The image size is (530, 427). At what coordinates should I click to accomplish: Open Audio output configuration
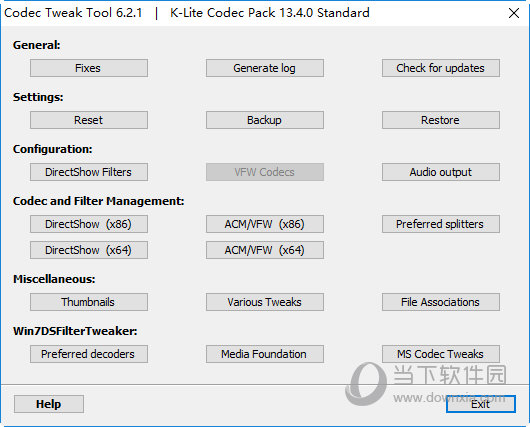[x=441, y=172]
